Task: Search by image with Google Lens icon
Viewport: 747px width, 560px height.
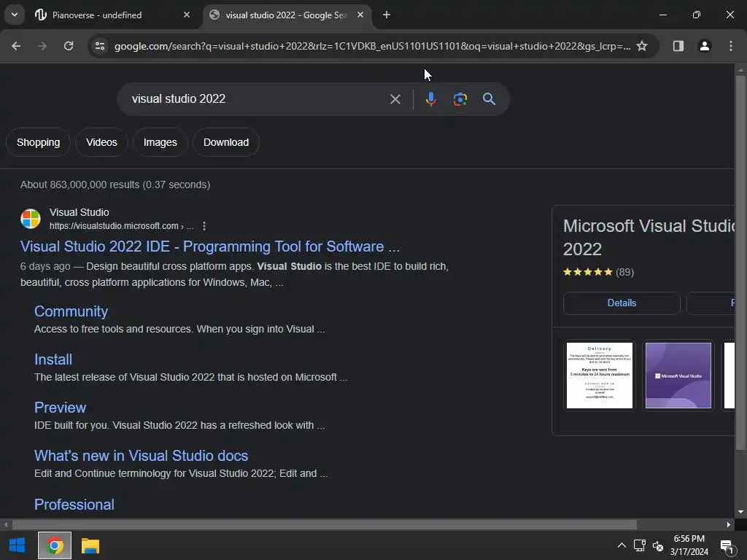Action: [460, 99]
